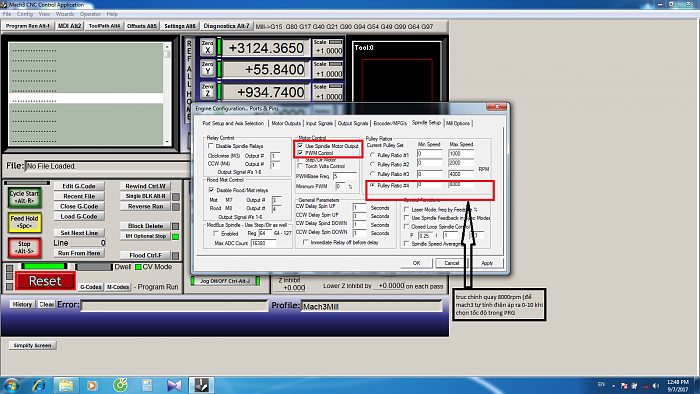Image resolution: width=700 pixels, height=394 pixels.
Task: Click the Zero Y axis button
Action: pyautogui.click(x=207, y=69)
